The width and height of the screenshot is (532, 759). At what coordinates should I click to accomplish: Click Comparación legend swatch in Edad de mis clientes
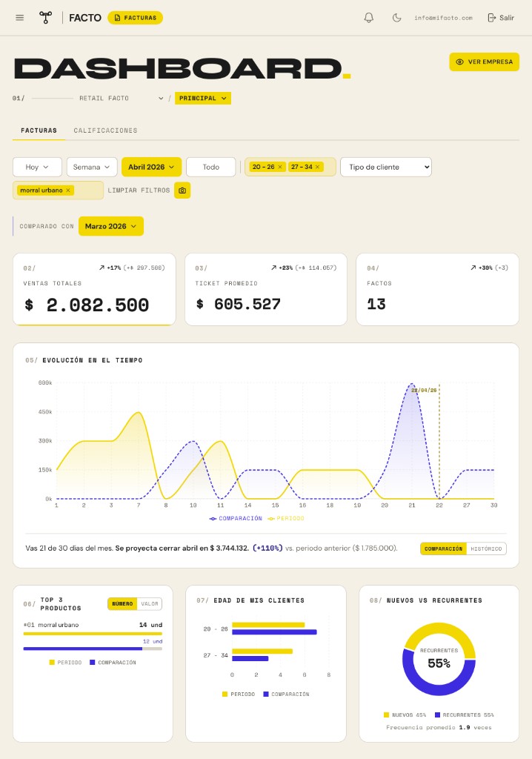(x=266, y=694)
